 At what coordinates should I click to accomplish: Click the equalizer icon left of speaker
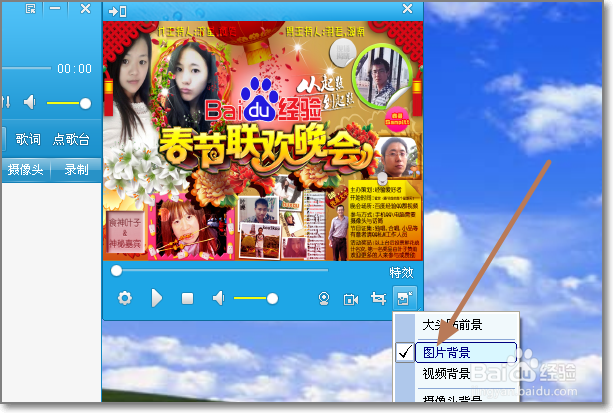click(x=6, y=102)
